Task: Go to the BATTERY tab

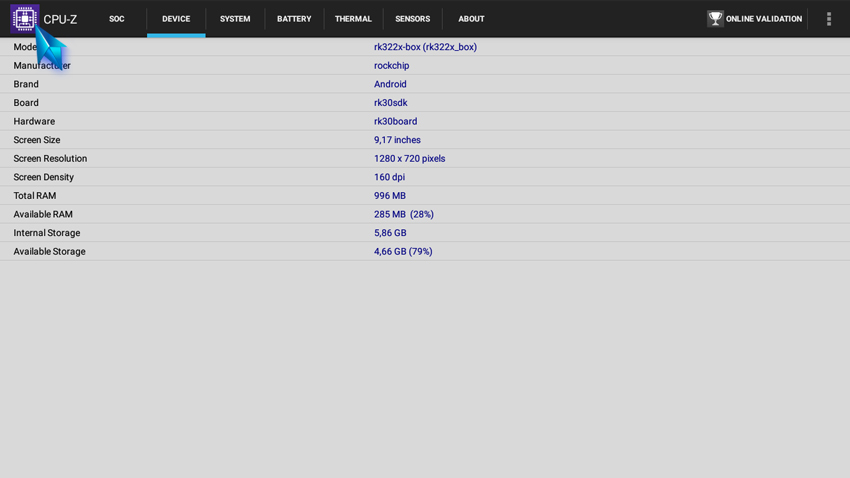Action: click(294, 19)
